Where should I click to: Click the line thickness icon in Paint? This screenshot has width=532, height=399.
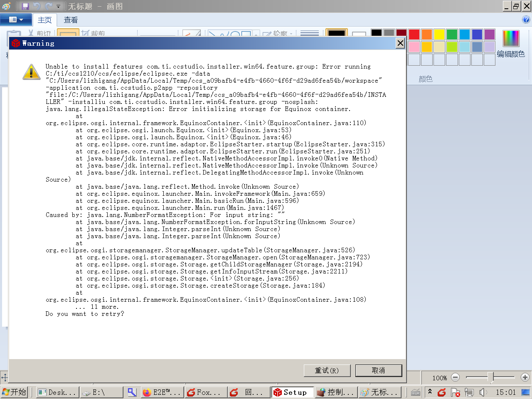tap(309, 33)
